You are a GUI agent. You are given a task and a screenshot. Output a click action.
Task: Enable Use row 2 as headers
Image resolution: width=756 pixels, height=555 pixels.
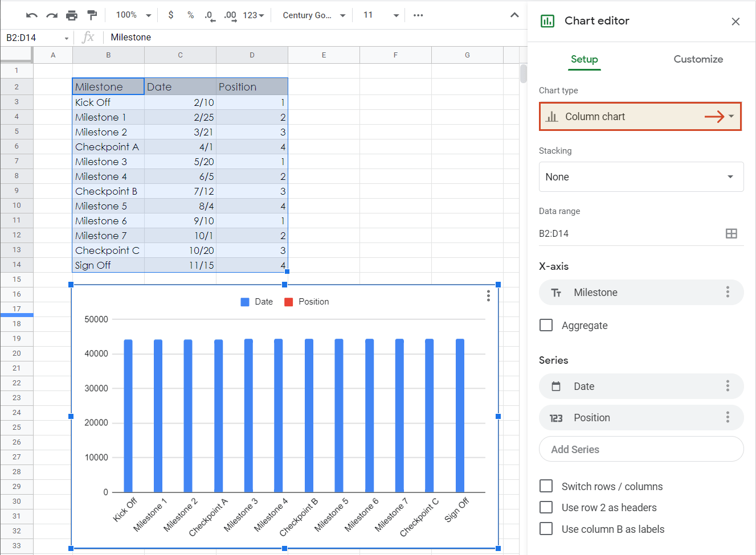pyautogui.click(x=546, y=507)
